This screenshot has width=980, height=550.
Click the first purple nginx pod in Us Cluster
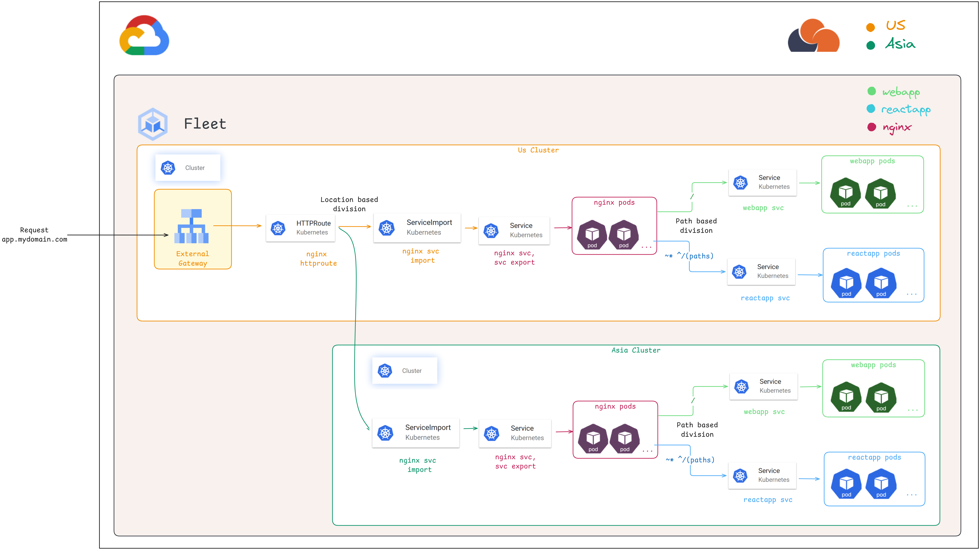[x=592, y=234]
